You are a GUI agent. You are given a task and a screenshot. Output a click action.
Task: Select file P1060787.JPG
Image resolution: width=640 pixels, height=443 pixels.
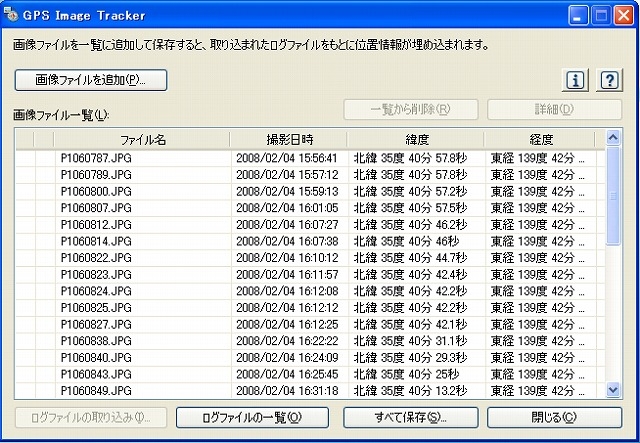(96, 158)
